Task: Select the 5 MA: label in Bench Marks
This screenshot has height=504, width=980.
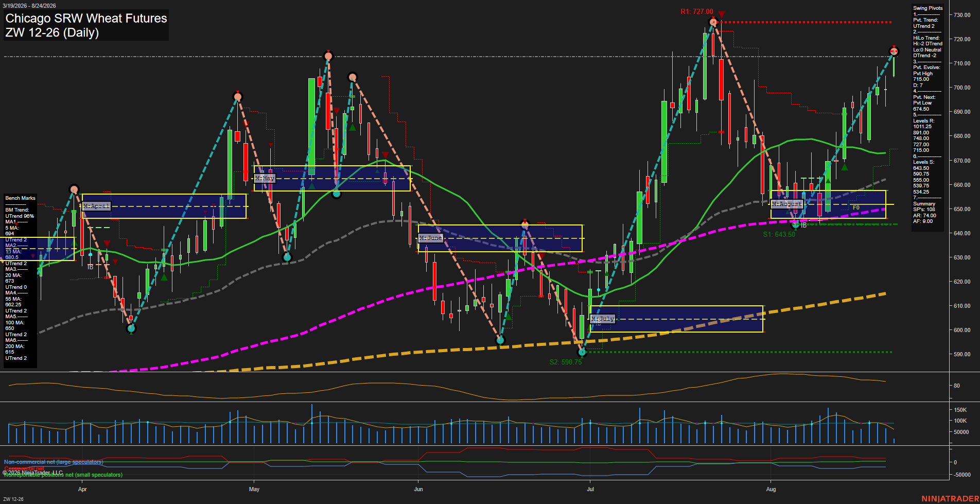Action: tap(13, 228)
